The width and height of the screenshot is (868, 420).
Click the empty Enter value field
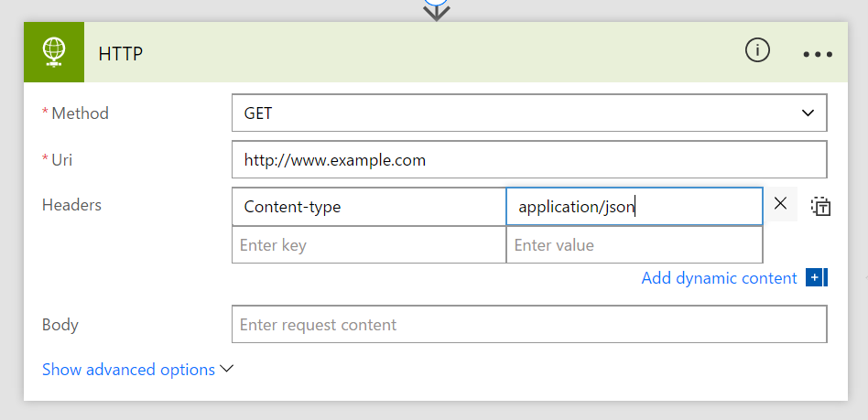coord(634,245)
